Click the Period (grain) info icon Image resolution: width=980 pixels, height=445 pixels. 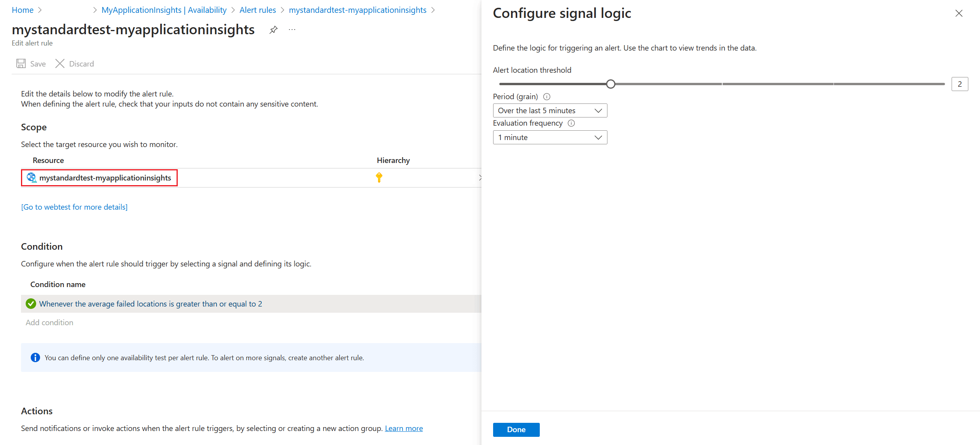point(547,96)
